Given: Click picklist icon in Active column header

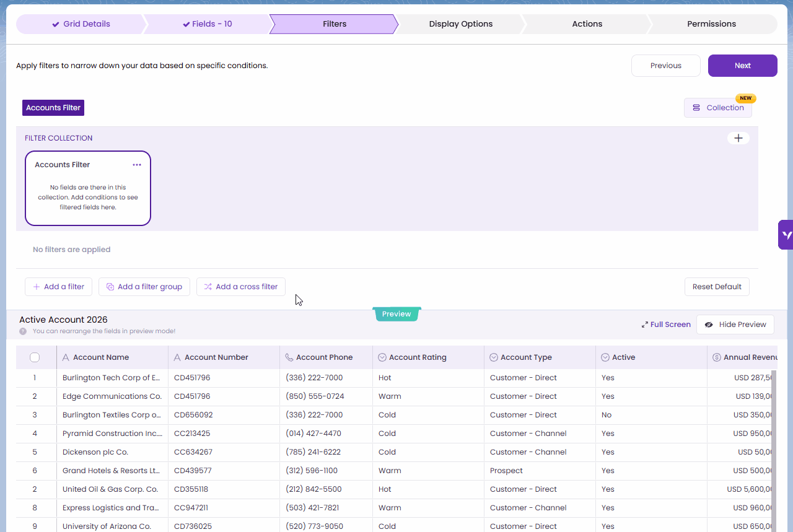Looking at the screenshot, I should point(605,357).
